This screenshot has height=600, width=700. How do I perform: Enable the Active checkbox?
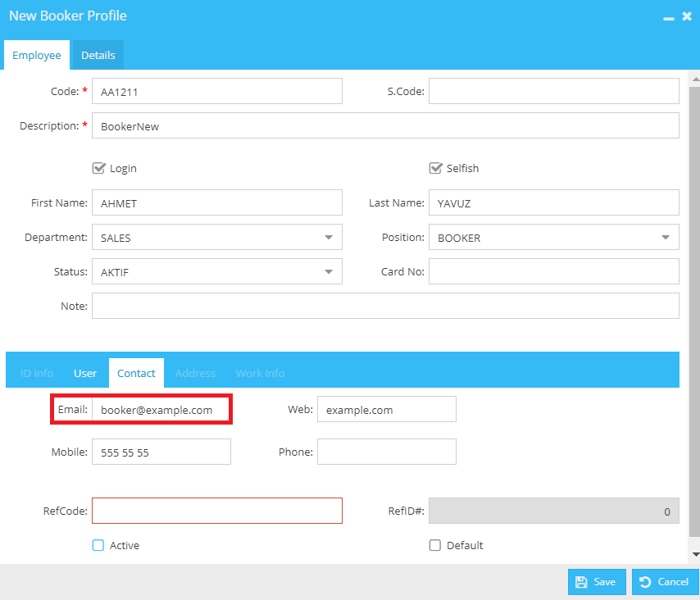pos(98,545)
